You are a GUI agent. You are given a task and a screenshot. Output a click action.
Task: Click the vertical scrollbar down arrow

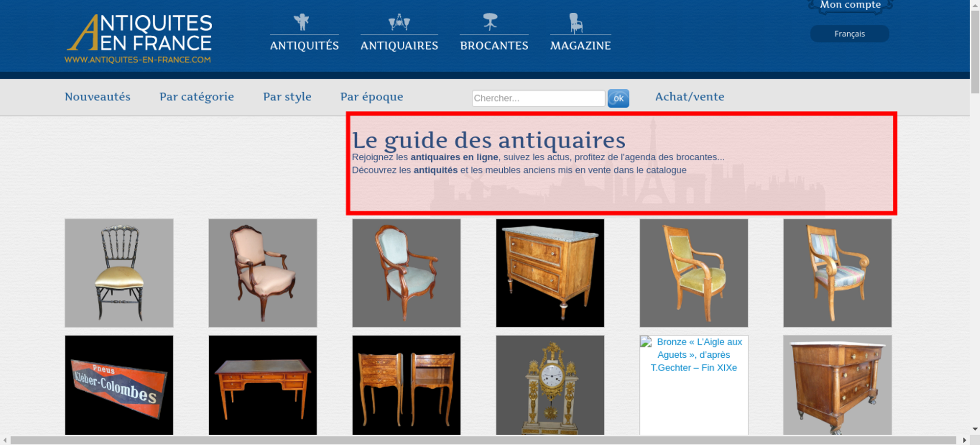point(975,429)
